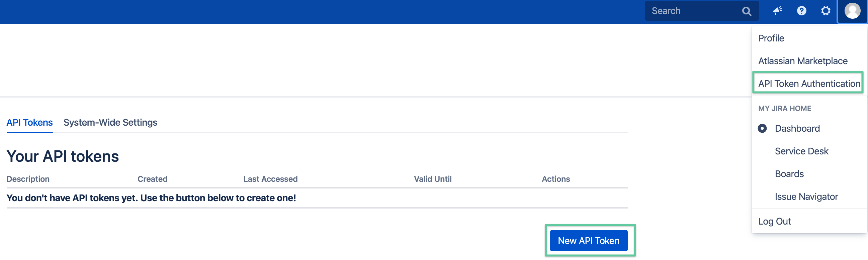The image size is (868, 260).
Task: Click the Valid Until column header
Action: click(433, 179)
